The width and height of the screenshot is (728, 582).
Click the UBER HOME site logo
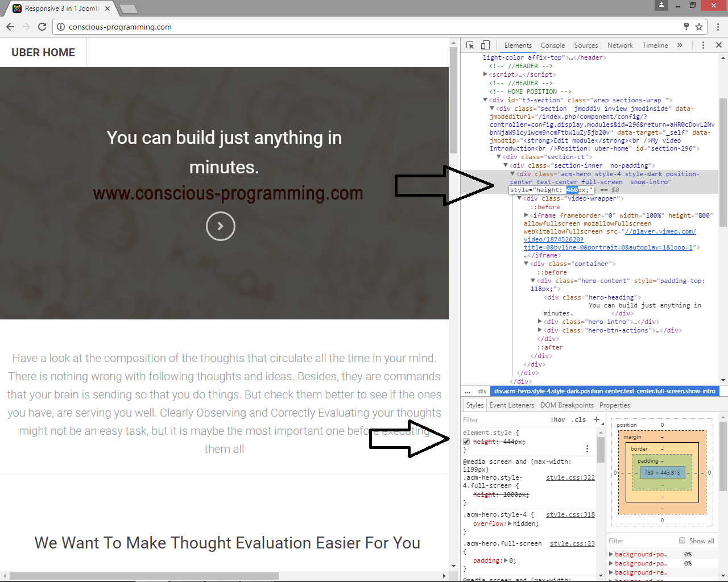click(x=43, y=52)
